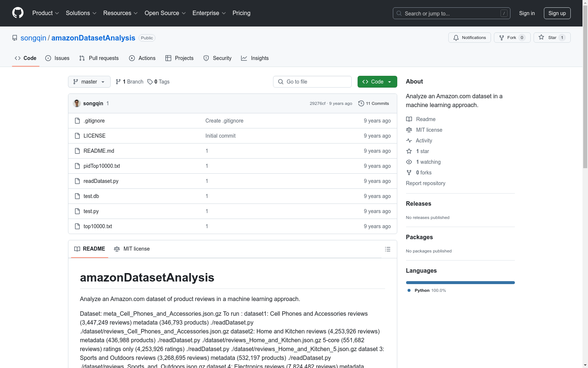
Task: Click the file icon next to top10000.txt
Action: point(77,226)
